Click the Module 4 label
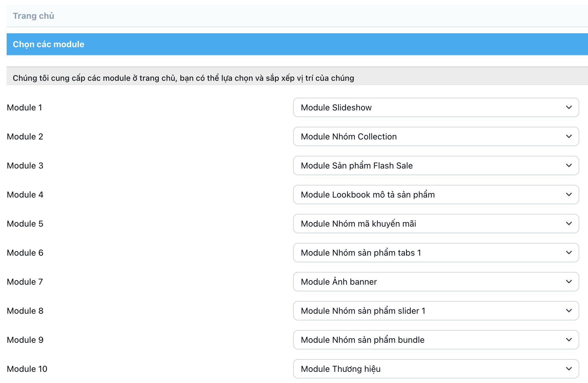The image size is (588, 383). point(25,195)
